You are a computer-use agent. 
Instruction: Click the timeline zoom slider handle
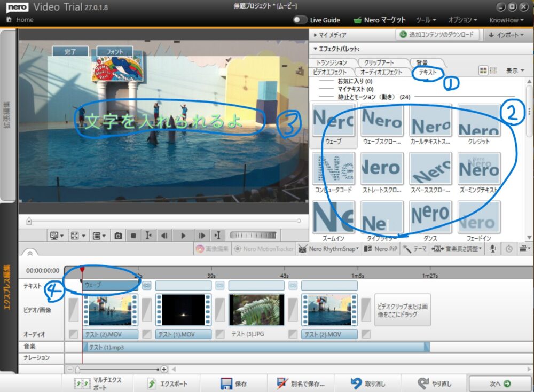point(77,370)
